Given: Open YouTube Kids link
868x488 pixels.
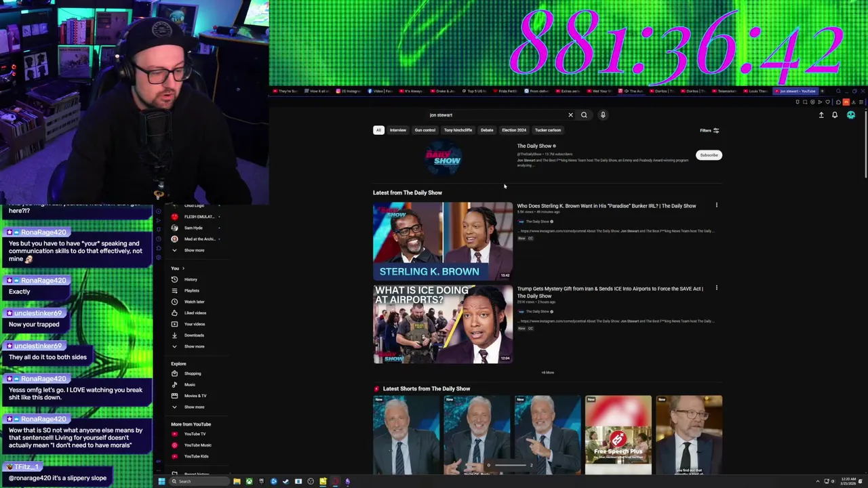Looking at the screenshot, I should point(196,456).
